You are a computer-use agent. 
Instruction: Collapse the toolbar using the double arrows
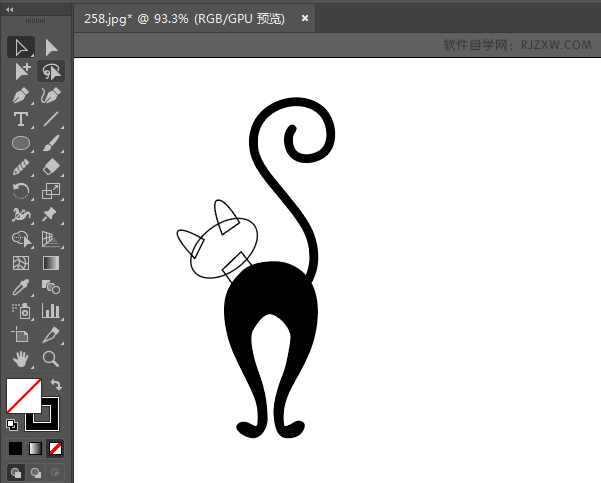point(10,10)
